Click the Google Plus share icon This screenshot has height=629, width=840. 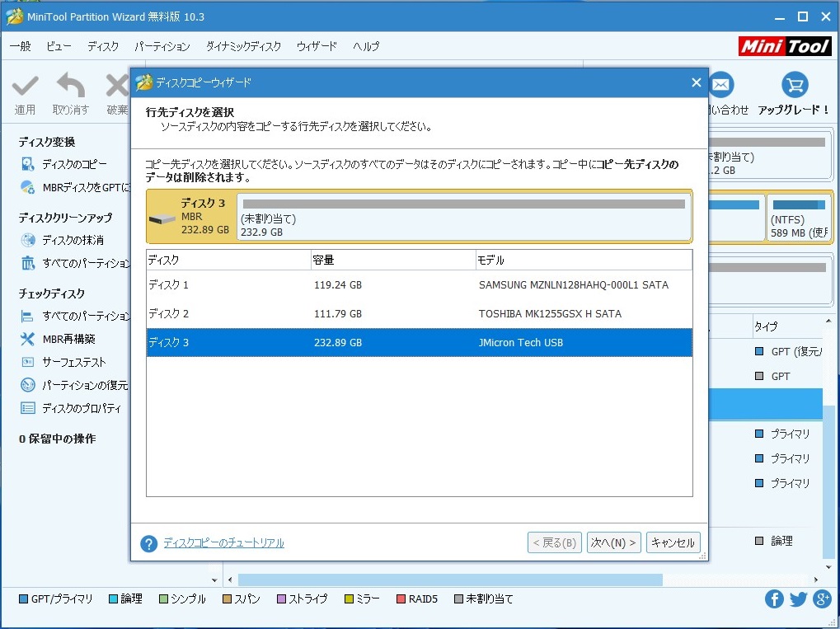822,599
